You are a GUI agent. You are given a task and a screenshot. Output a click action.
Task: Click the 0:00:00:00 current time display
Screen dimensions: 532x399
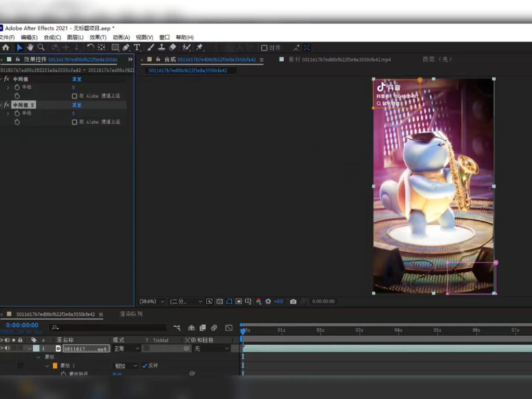[22, 325]
